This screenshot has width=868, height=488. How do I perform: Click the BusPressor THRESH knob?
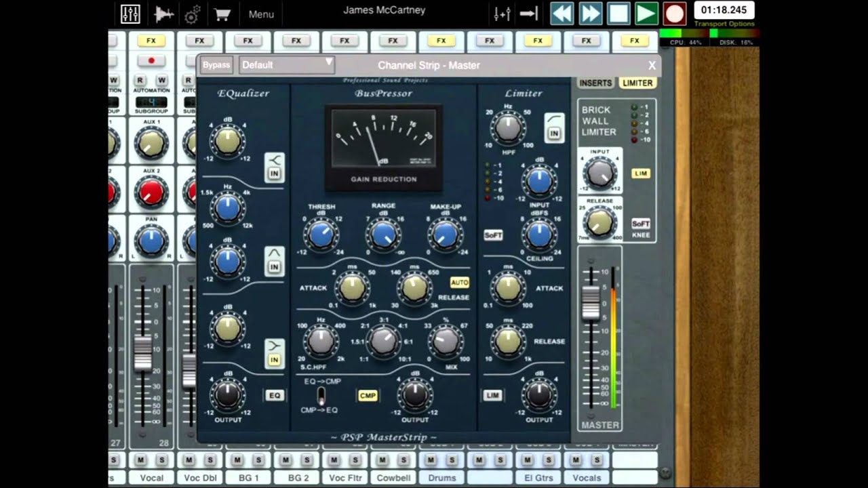[321, 235]
